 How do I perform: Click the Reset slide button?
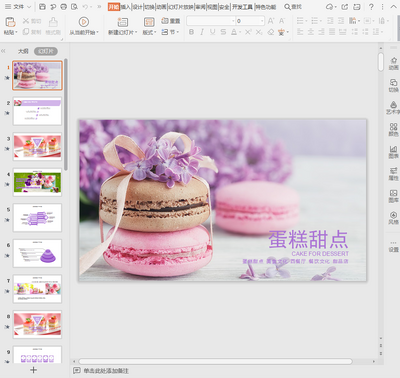tap(170, 21)
